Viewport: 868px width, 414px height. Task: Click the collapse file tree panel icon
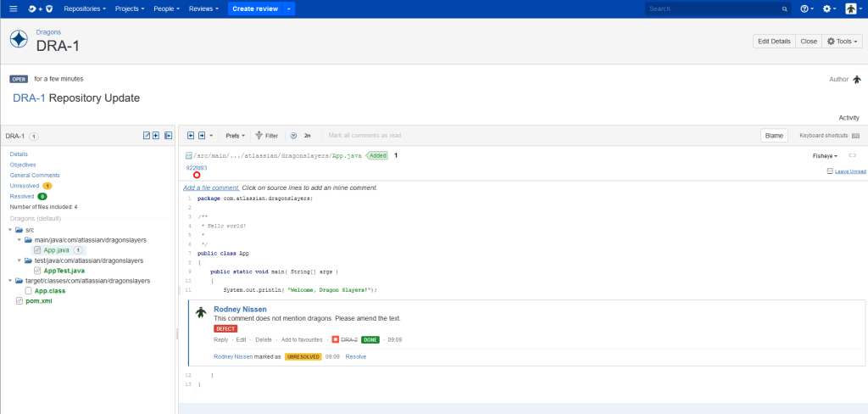pyautogui.click(x=168, y=136)
